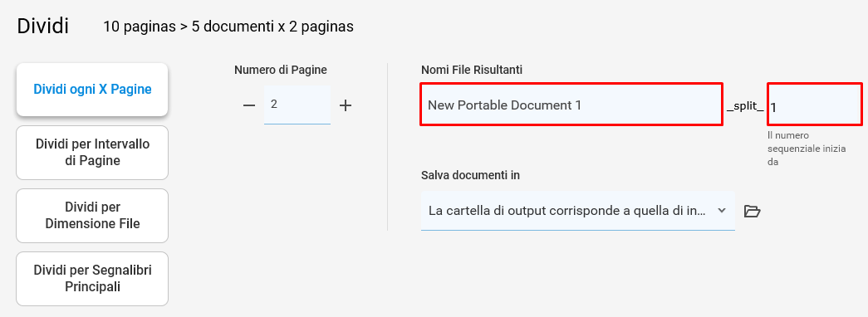
Task: Expand the output folder dropdown chevron
Action: pyautogui.click(x=721, y=210)
